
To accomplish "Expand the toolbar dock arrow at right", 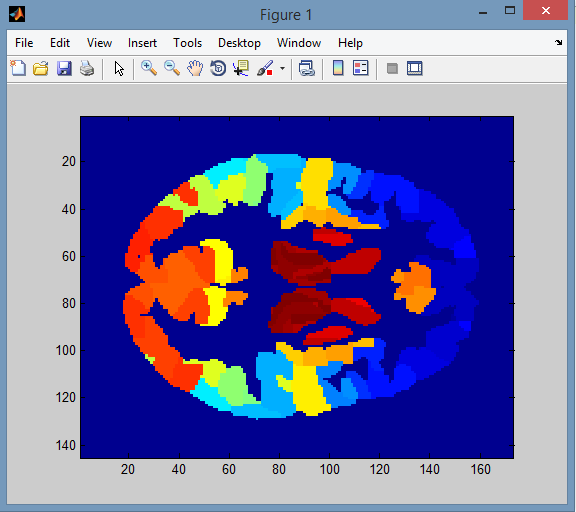I will 558,43.
